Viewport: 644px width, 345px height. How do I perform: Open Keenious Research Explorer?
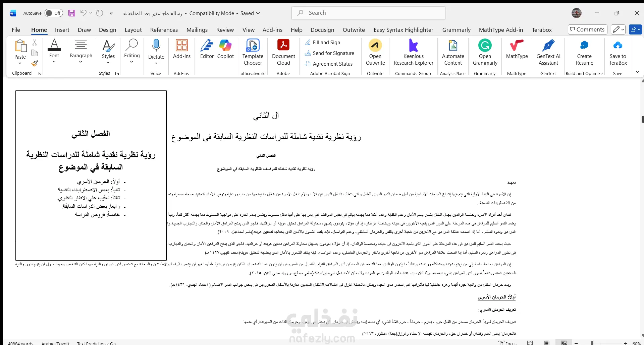413,52
